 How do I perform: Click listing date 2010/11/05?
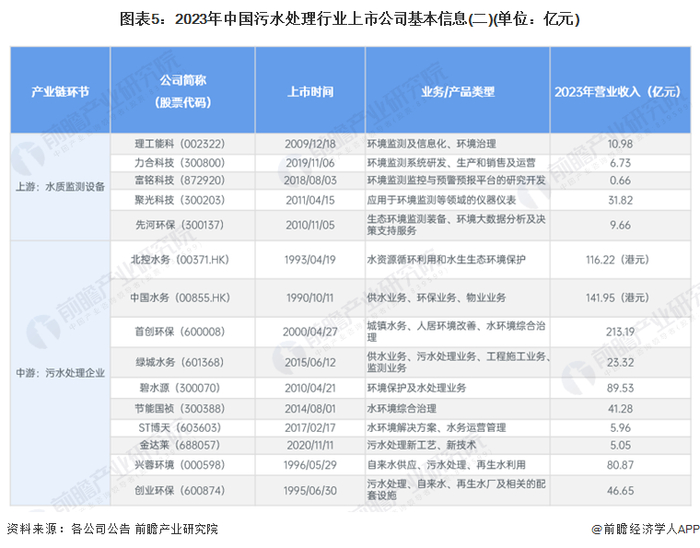coord(310,225)
